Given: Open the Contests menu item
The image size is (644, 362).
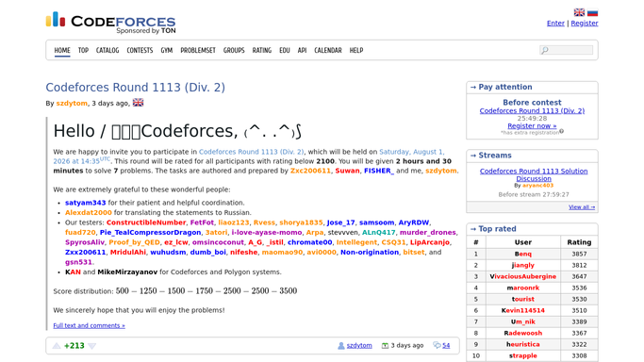Looking at the screenshot, I should pyautogui.click(x=140, y=50).
